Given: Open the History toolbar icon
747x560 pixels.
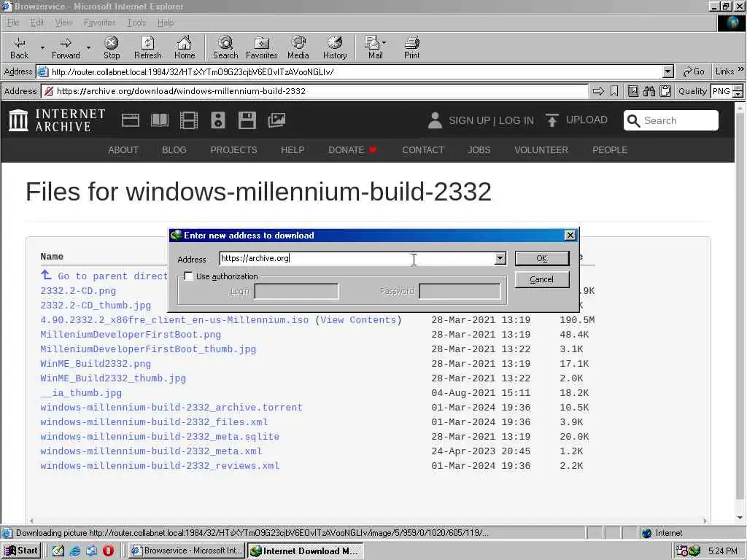Looking at the screenshot, I should click(x=335, y=47).
